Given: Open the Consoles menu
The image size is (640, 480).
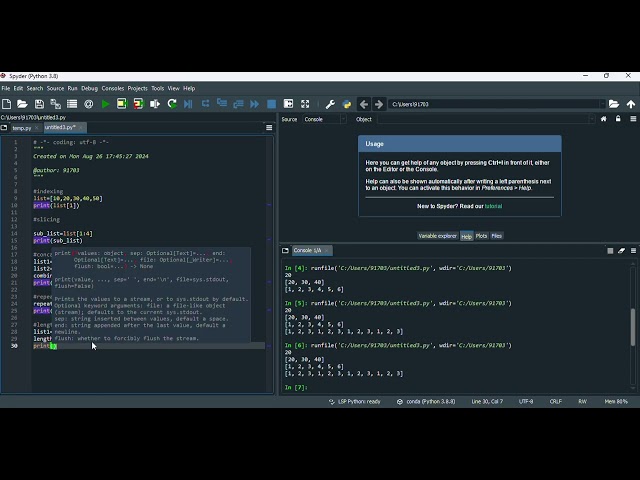Looking at the screenshot, I should tap(113, 88).
